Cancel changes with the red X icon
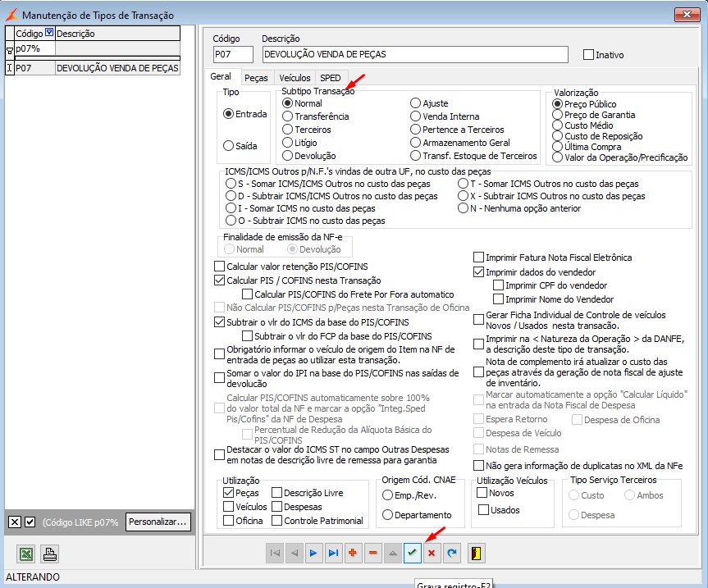The image size is (708, 588). point(432,553)
